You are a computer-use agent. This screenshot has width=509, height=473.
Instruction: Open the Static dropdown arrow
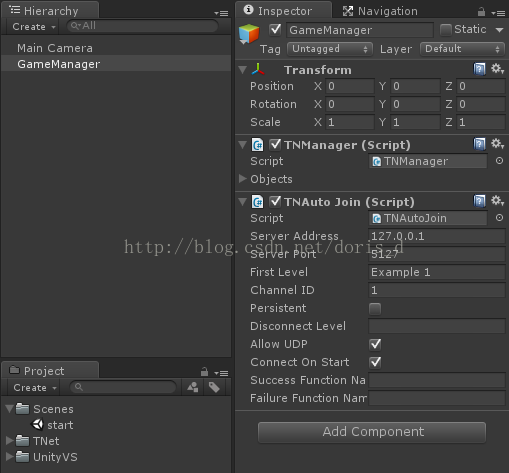tap(499, 30)
